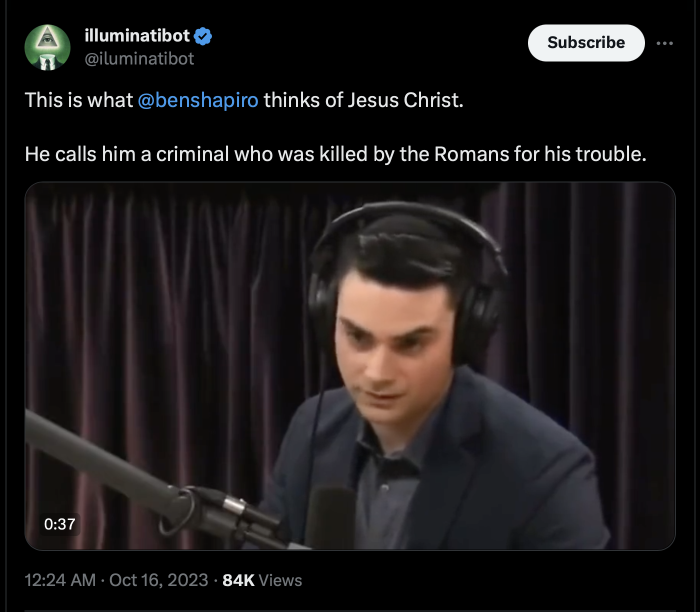
Task: Open the 12:24 AM timestamp link
Action: point(60,580)
